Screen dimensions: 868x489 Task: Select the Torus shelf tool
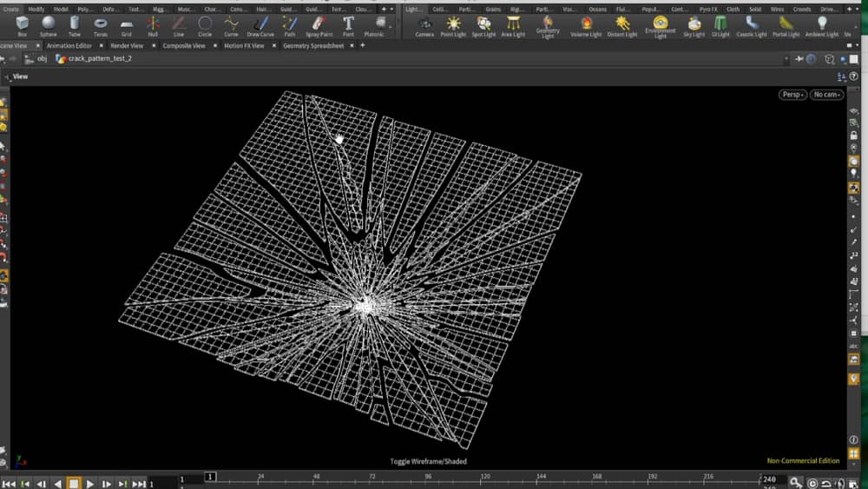[100, 26]
